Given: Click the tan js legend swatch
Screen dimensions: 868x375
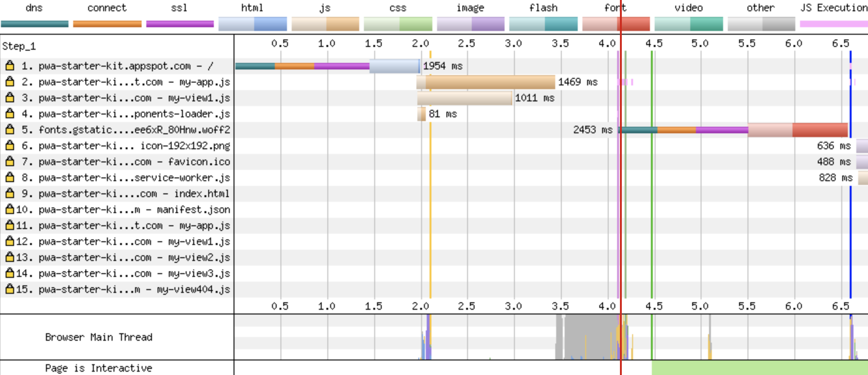Looking at the screenshot, I should (x=325, y=24).
